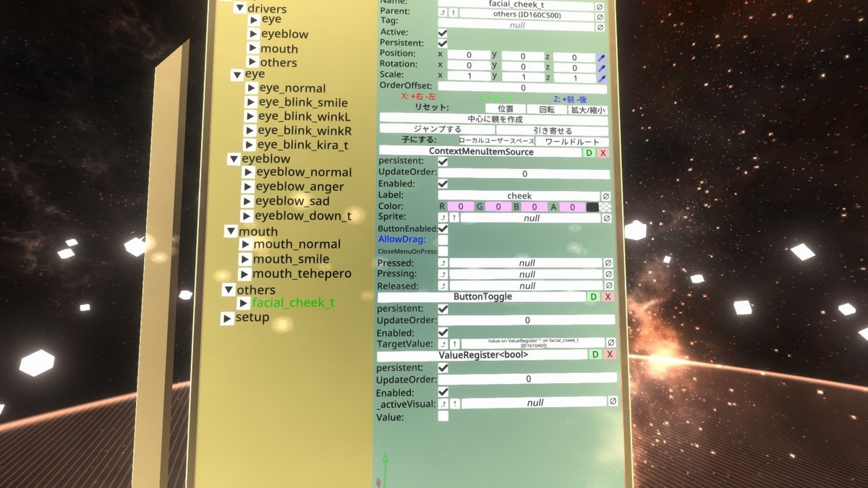Image resolution: width=868 pixels, height=488 pixels.
Task: Duplicate the ValueRegister<bool> component with D
Action: coord(595,354)
